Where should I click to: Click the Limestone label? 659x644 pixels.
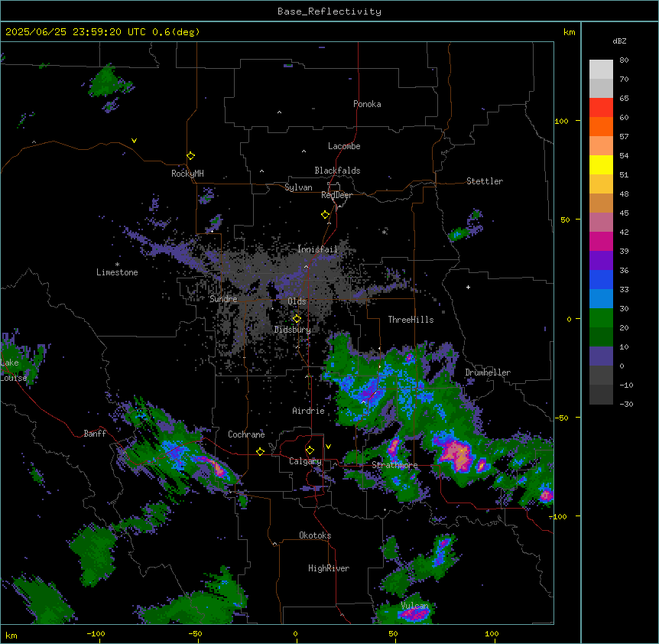pyautogui.click(x=117, y=272)
